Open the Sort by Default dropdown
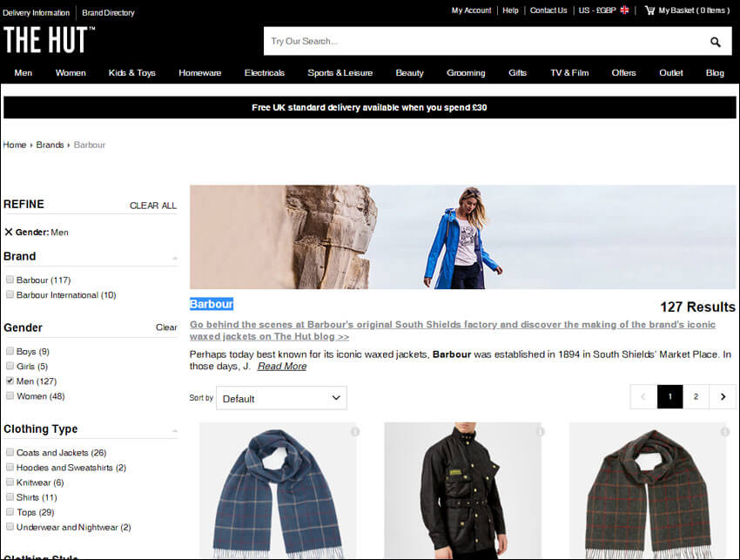 pos(281,398)
